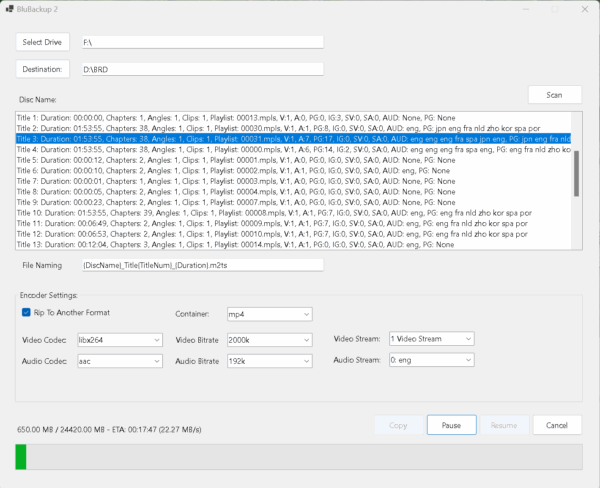Click the destination path field D:\BRD

pyautogui.click(x=203, y=69)
